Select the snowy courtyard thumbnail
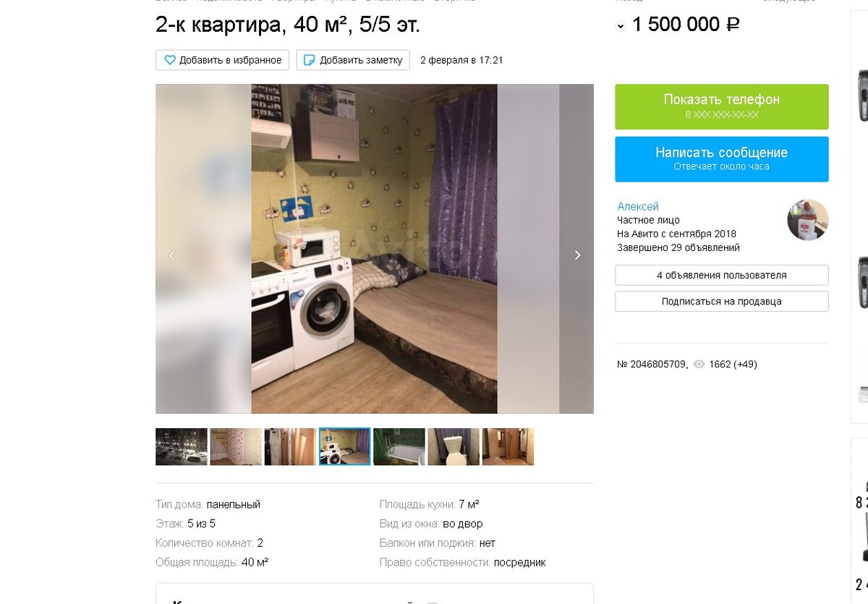 [x=182, y=446]
